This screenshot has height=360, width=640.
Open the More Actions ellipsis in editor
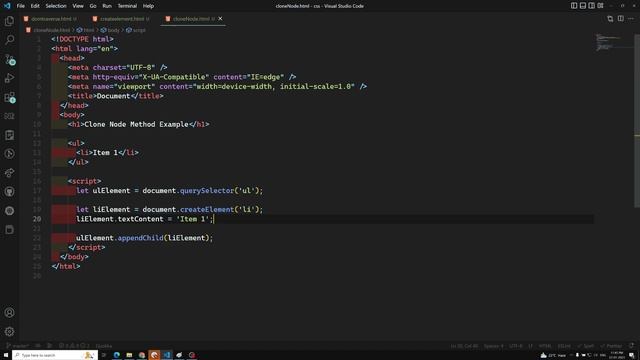pos(631,19)
